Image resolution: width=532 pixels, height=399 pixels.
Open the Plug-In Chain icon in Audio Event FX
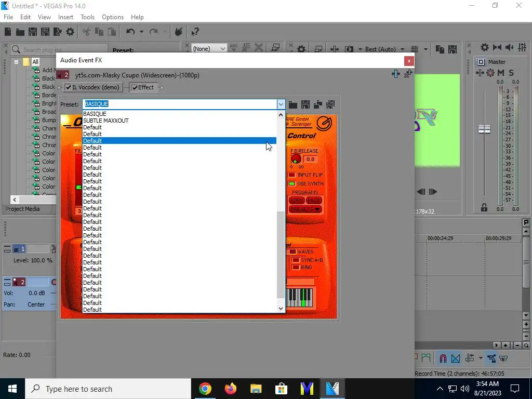[x=395, y=74]
